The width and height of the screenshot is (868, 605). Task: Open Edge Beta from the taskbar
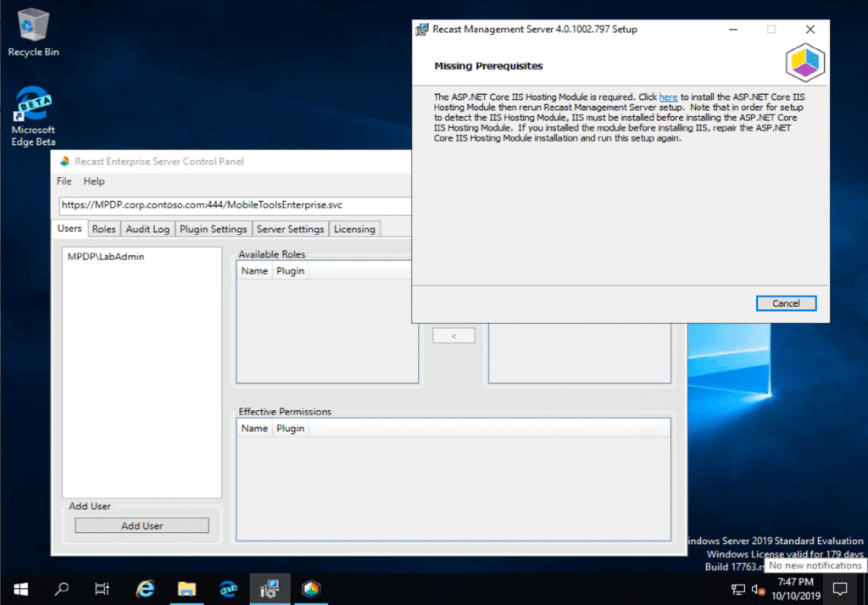click(x=228, y=589)
